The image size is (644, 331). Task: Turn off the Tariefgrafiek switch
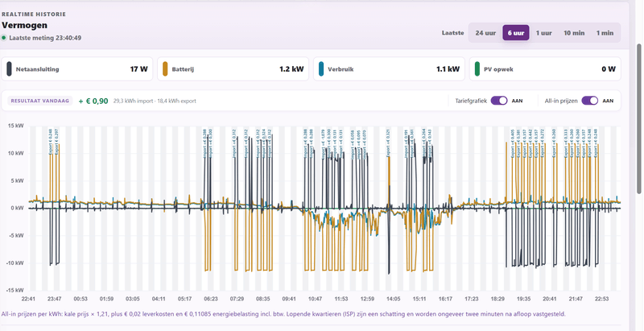point(499,101)
